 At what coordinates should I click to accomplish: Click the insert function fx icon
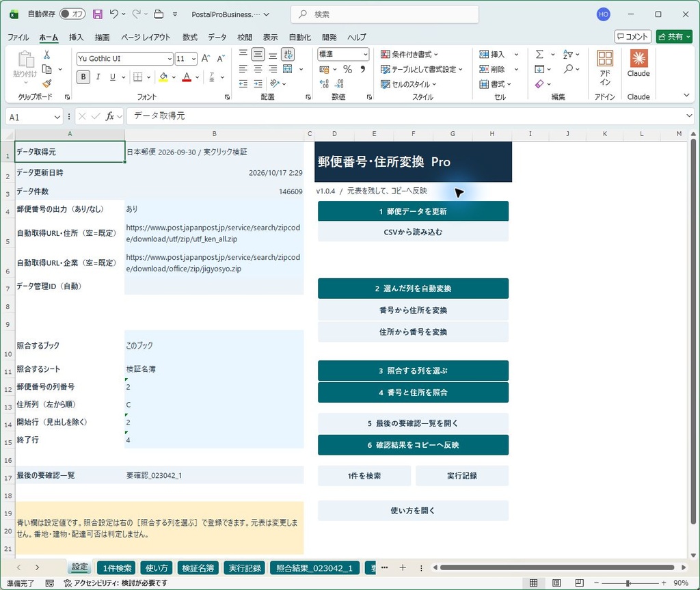coord(109,117)
